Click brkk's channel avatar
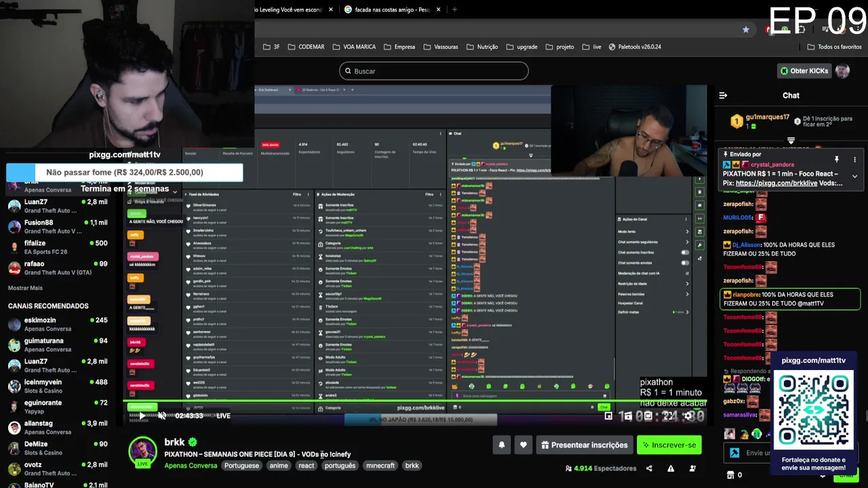Image resolution: width=868 pixels, height=488 pixels. click(142, 452)
